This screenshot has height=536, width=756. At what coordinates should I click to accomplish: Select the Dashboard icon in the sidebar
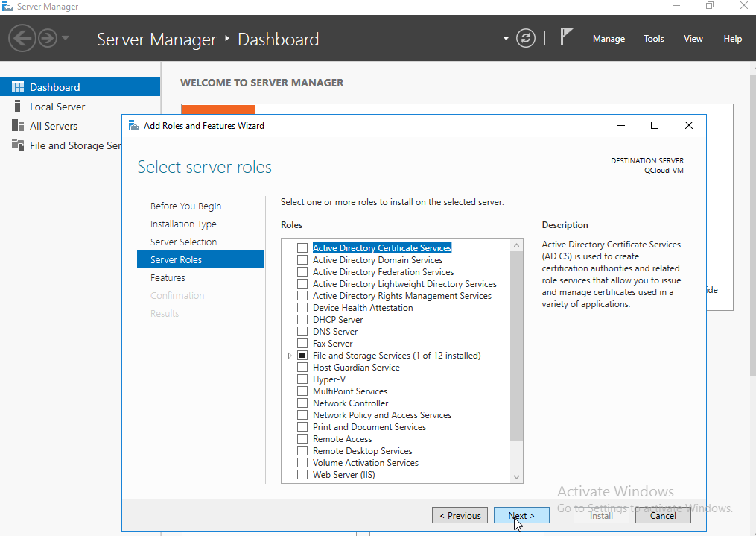(18, 86)
